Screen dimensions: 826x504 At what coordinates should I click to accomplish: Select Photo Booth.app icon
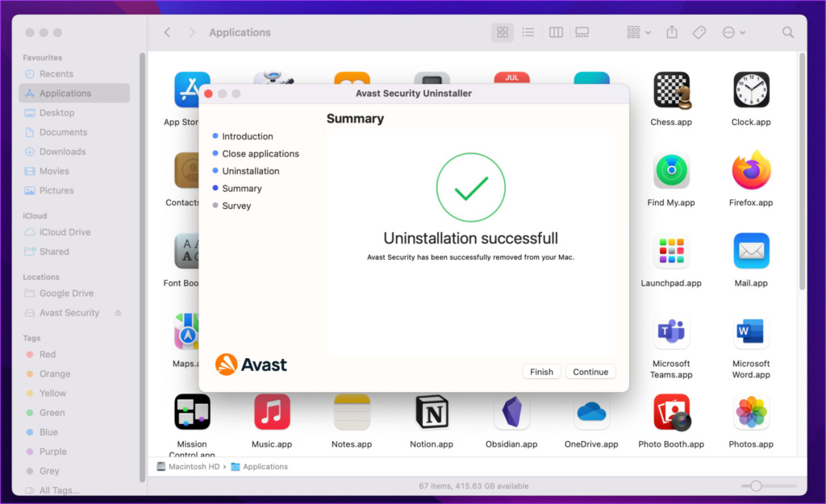[671, 412]
